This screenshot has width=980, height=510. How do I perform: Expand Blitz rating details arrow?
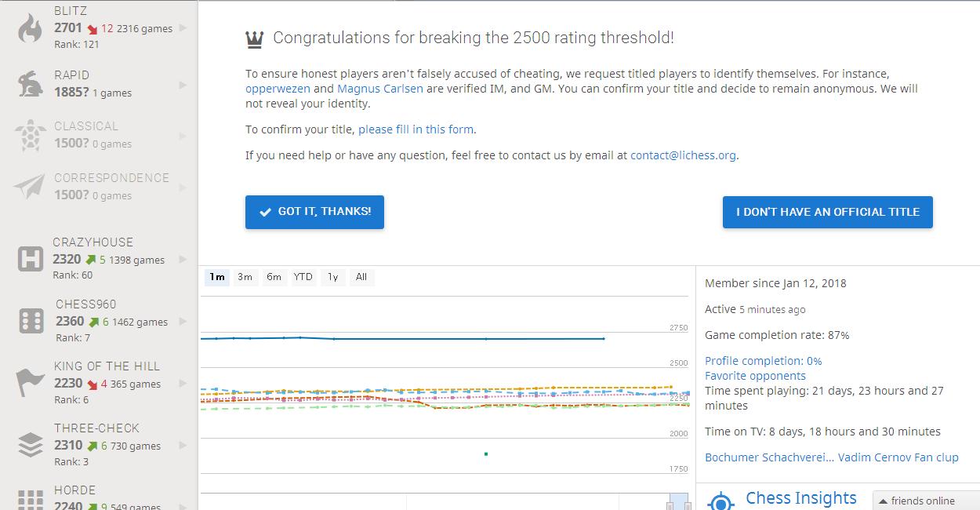pyautogui.click(x=183, y=28)
